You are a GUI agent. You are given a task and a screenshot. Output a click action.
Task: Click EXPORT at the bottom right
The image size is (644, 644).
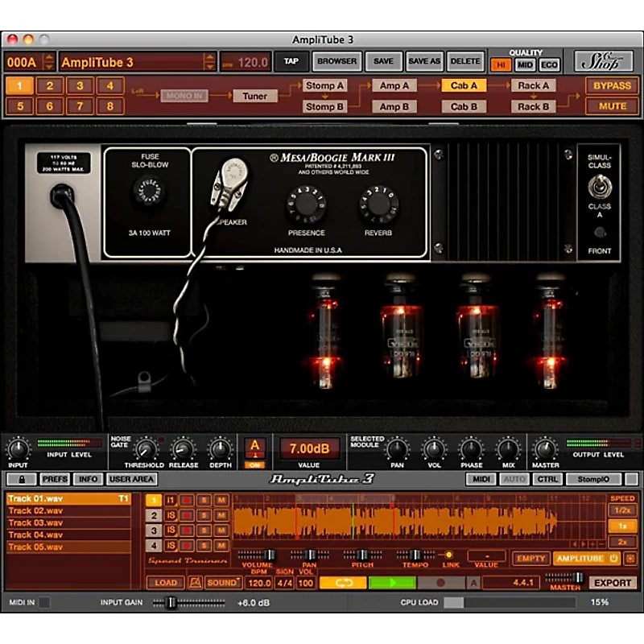[613, 581]
